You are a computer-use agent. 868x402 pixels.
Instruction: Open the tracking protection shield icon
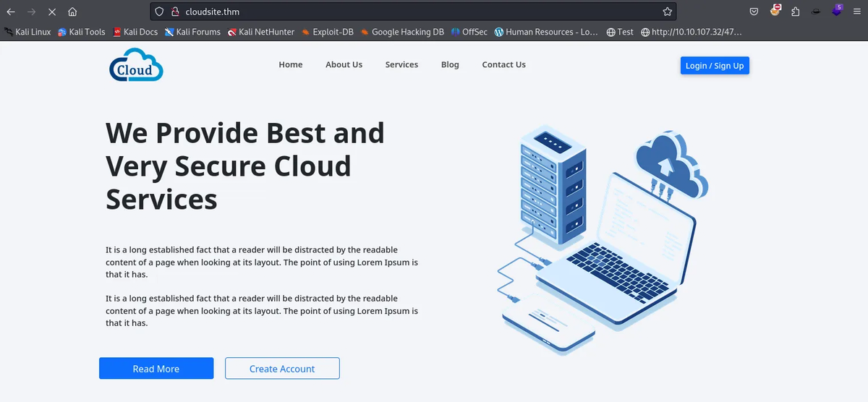(x=160, y=12)
